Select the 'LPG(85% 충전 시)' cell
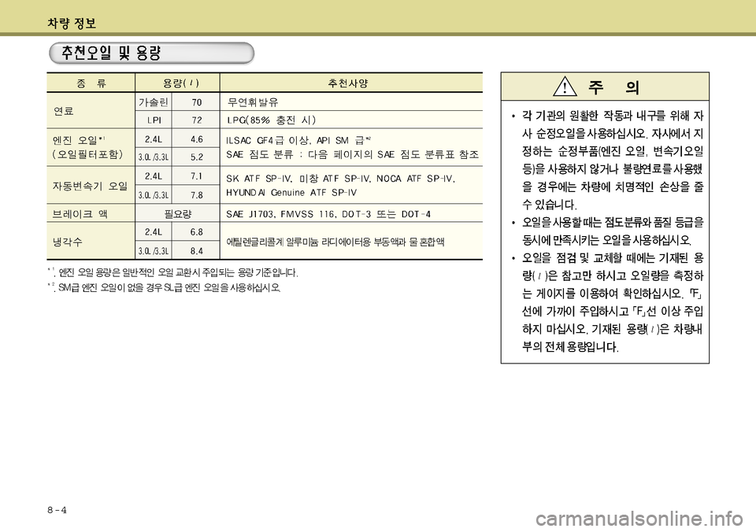 272,120
